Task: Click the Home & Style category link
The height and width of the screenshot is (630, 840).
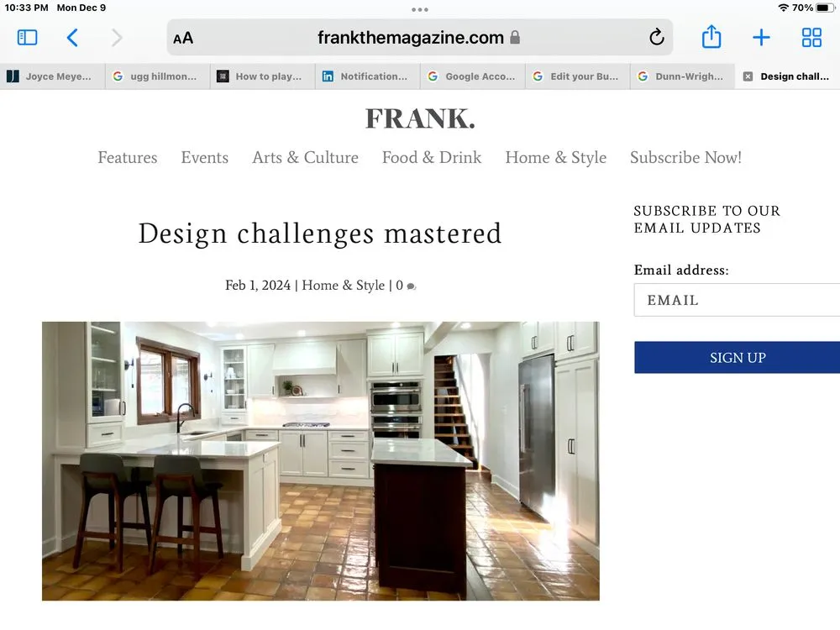Action: tap(343, 285)
